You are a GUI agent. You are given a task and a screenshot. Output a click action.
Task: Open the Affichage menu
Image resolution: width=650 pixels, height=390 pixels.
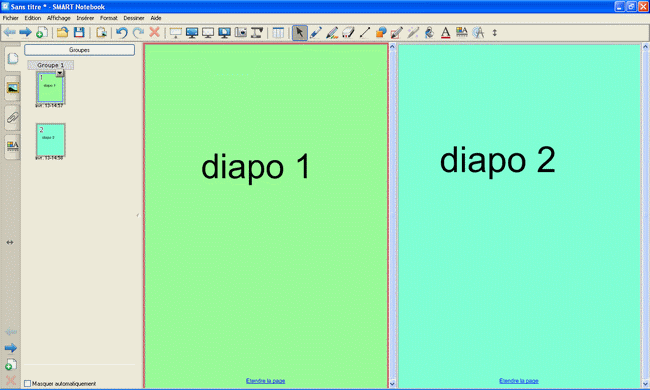coord(58,18)
